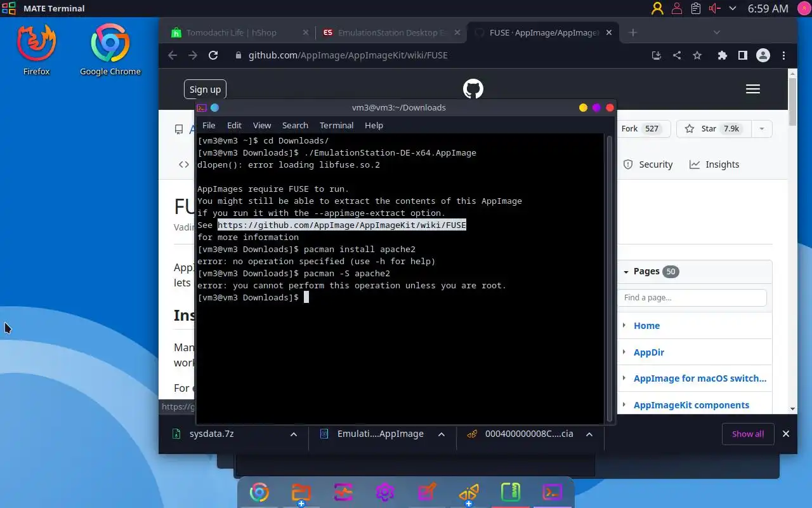Open AppImage for macOS switch link
812x508 pixels.
point(700,378)
